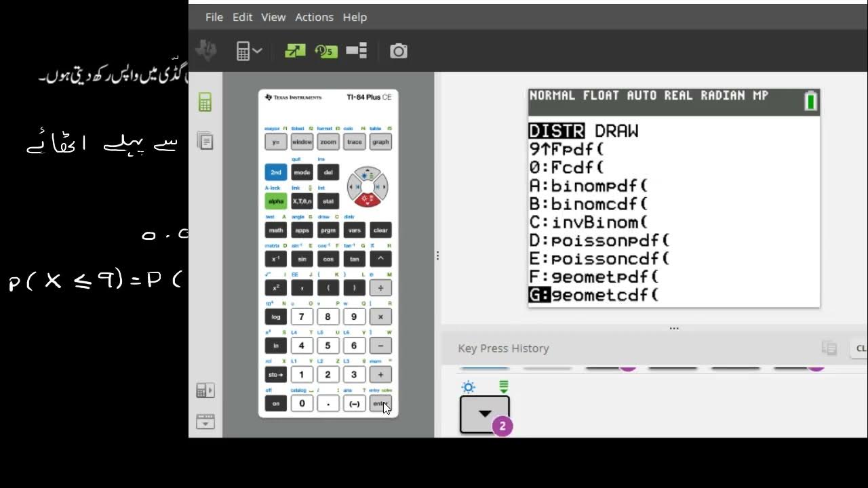The image size is (868, 488).
Task: Click the blue 2nd key
Action: click(275, 173)
